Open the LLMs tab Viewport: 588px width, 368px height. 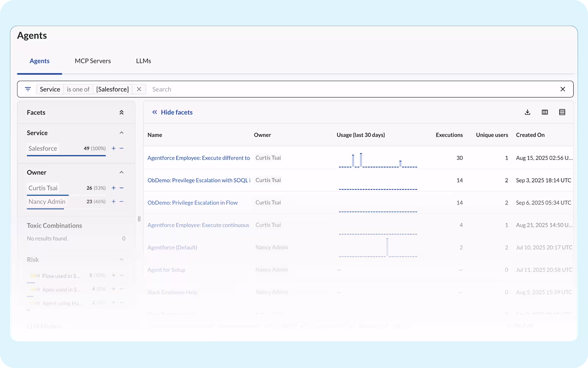[143, 61]
